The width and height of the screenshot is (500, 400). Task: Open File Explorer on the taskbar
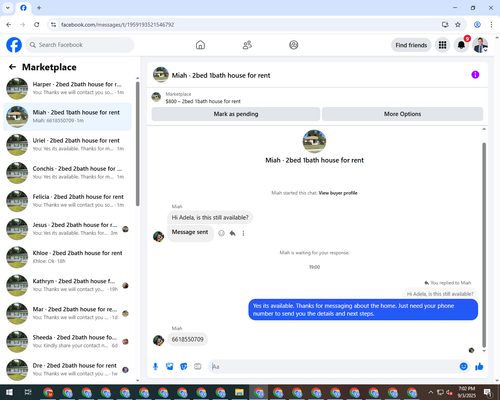[x=239, y=392]
